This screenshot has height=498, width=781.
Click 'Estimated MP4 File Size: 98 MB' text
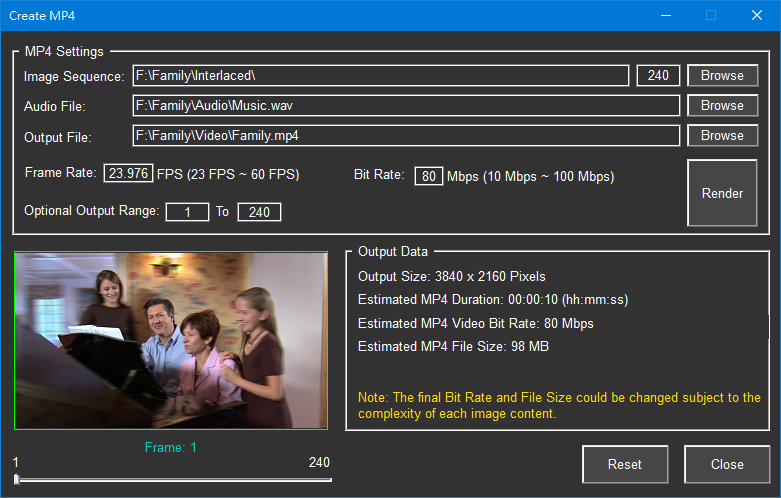click(x=453, y=347)
